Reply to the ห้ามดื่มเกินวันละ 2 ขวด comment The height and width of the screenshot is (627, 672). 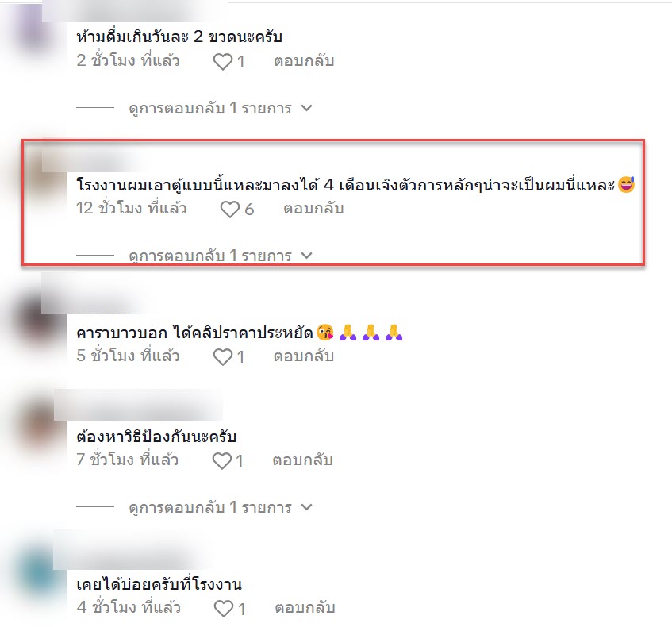(304, 61)
